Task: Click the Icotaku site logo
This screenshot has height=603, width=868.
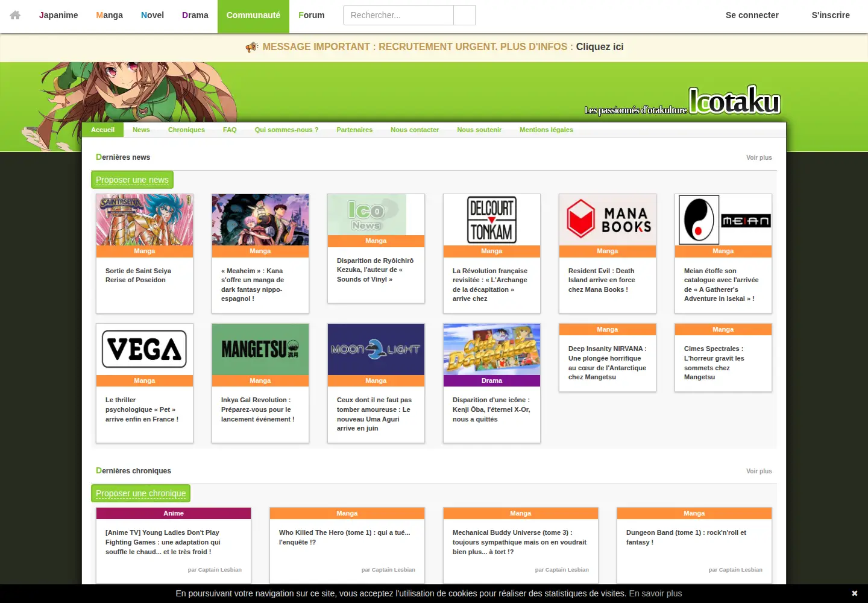Action: (734, 100)
